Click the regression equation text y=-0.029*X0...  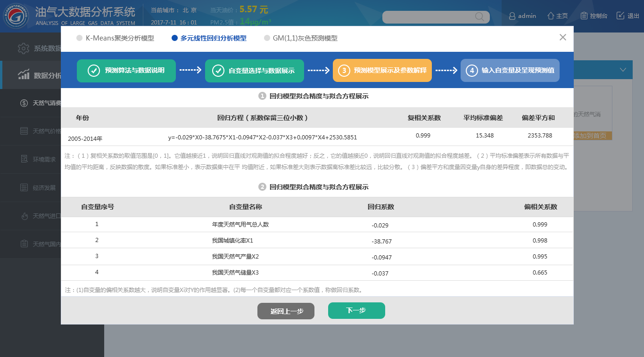[x=263, y=138]
